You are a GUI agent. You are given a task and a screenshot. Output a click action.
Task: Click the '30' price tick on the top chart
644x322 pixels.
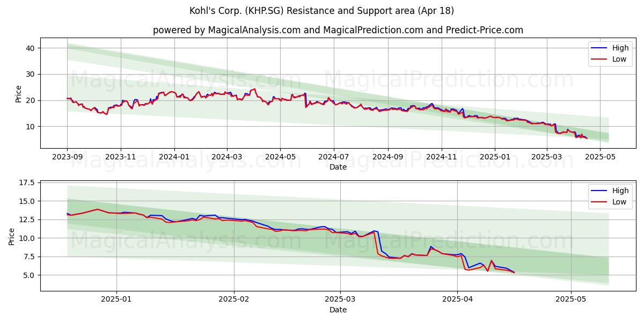pyautogui.click(x=31, y=74)
